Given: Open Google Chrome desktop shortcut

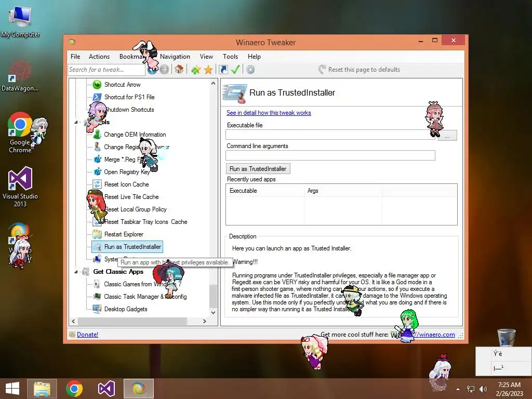Looking at the screenshot, I should coord(20,132).
